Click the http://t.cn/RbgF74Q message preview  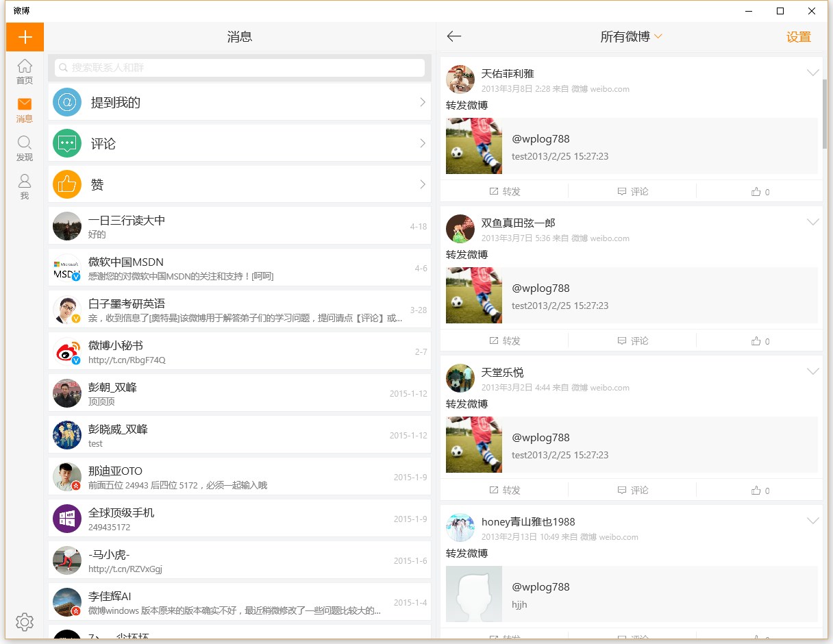pos(127,360)
